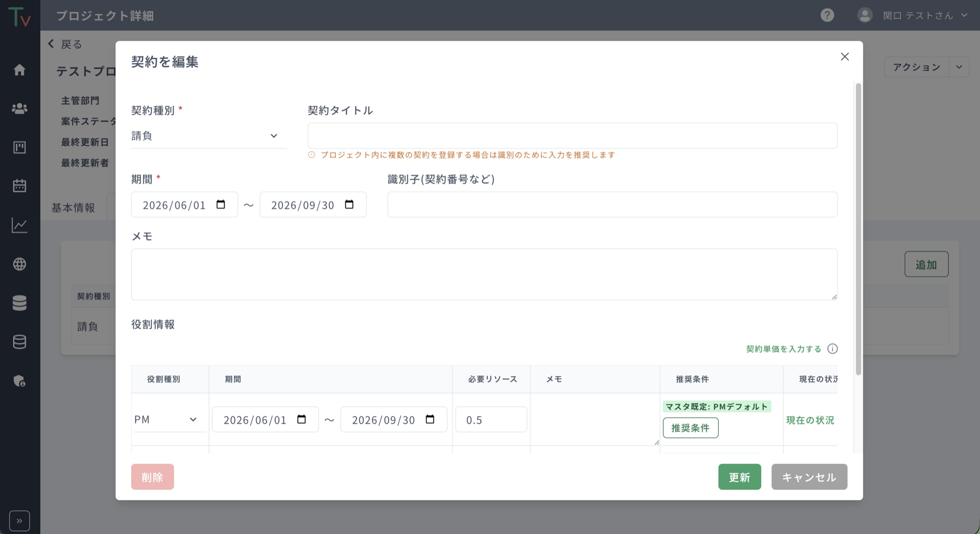This screenshot has width=980, height=534.
Task: Click the 更新 button
Action: pos(739,477)
